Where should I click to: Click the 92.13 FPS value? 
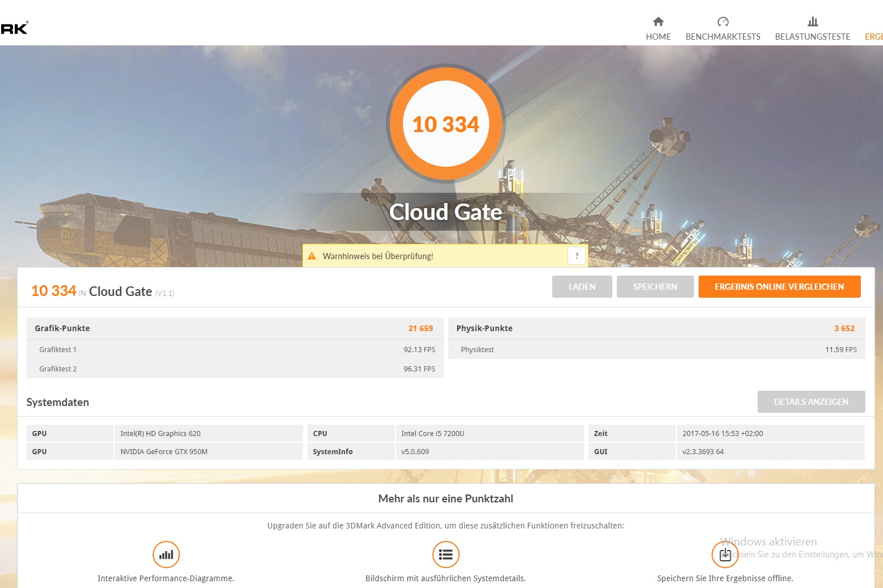point(419,350)
